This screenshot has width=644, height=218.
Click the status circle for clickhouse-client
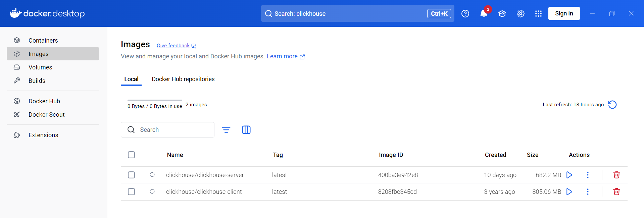(x=152, y=192)
